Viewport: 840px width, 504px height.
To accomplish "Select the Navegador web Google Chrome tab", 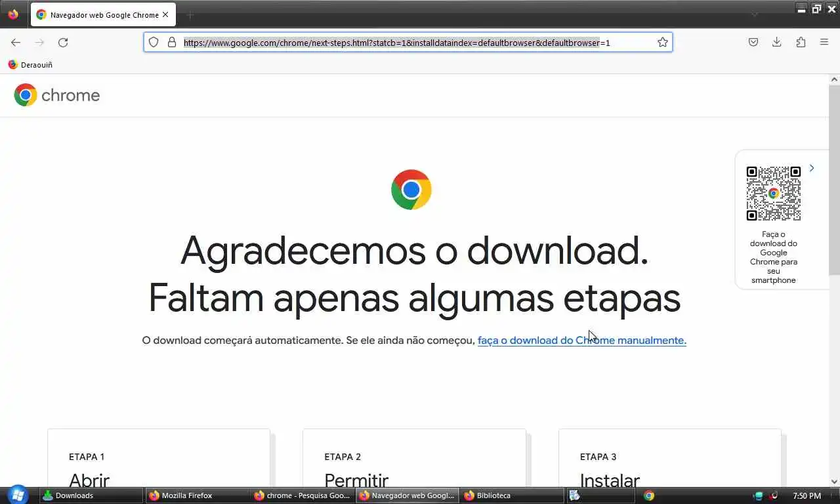I will coord(103,14).
